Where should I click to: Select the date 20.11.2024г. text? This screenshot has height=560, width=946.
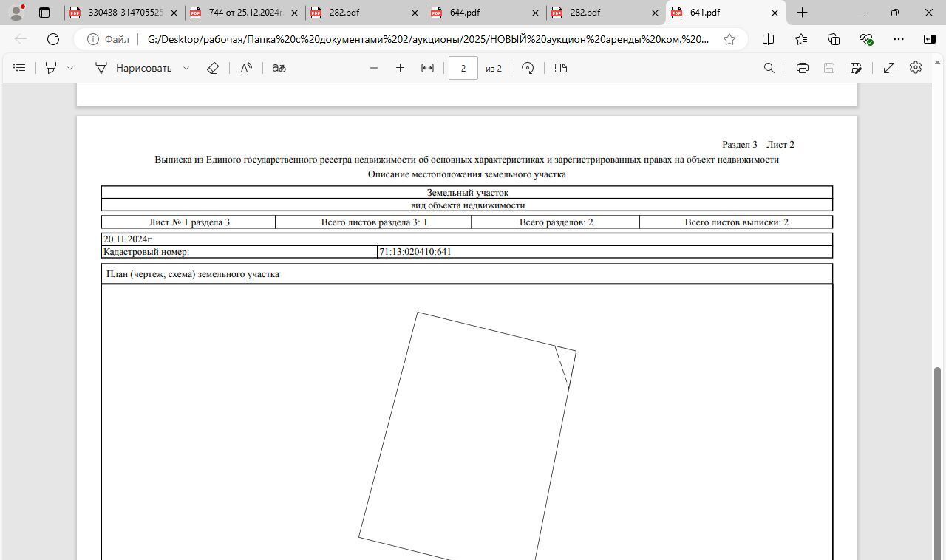(128, 239)
